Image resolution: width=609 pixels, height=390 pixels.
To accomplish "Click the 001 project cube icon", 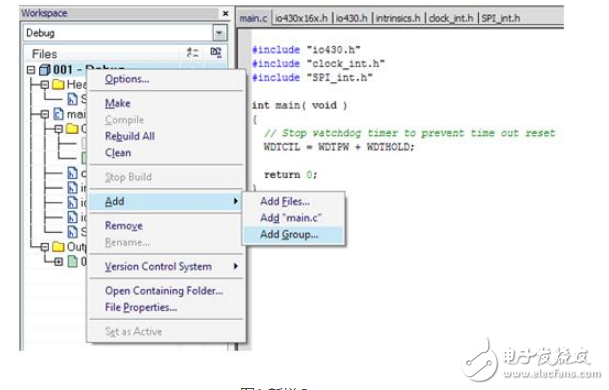I will point(44,70).
